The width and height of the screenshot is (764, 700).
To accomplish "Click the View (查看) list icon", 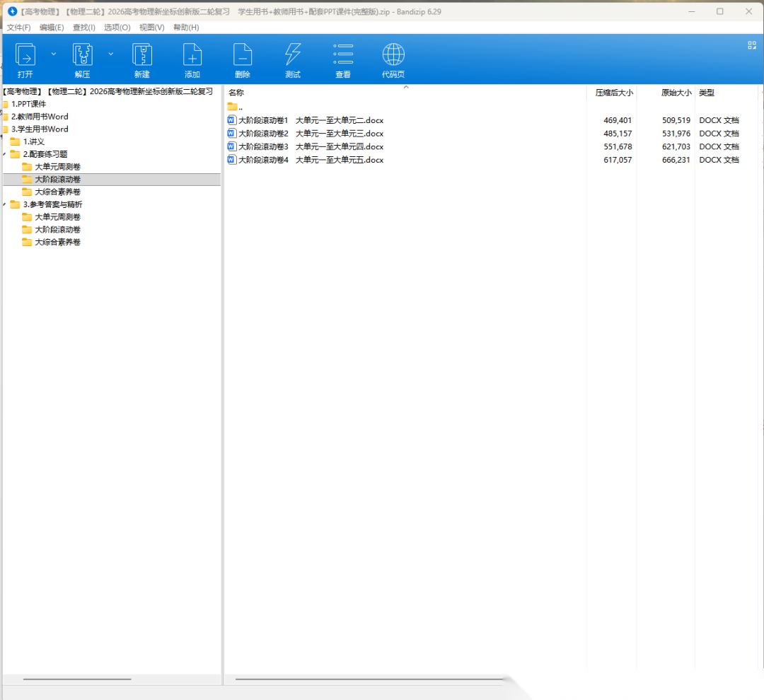I will (343, 55).
